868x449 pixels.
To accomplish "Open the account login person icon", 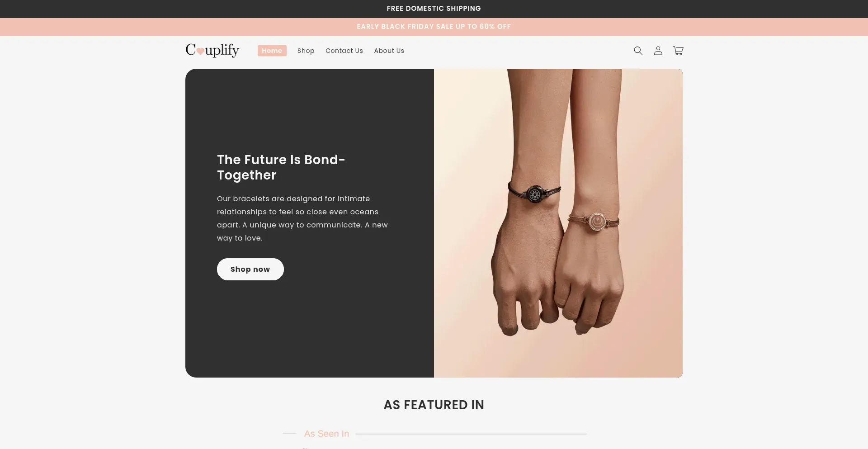I will tap(658, 51).
